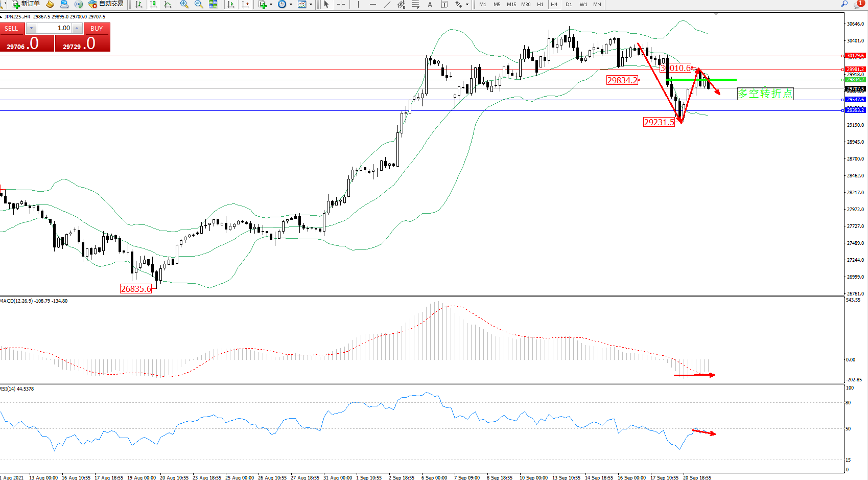Toggle chart auto scroll to latest bar
Screen dimensions: 868x480
coord(231,5)
